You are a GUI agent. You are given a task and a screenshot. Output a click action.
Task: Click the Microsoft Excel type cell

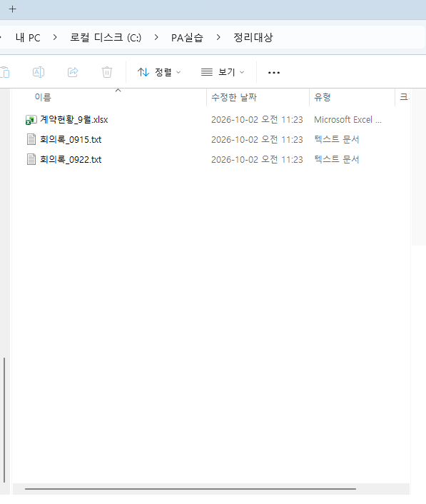(x=348, y=120)
